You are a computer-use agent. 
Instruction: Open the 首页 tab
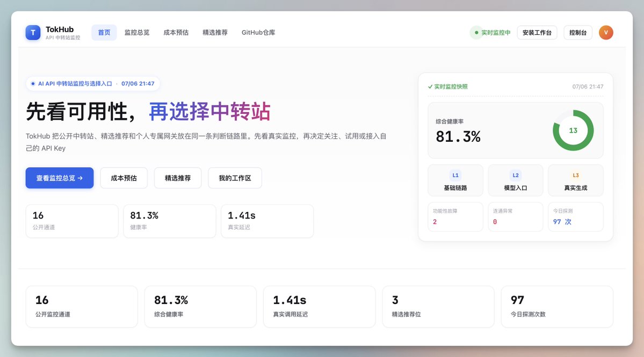(104, 32)
